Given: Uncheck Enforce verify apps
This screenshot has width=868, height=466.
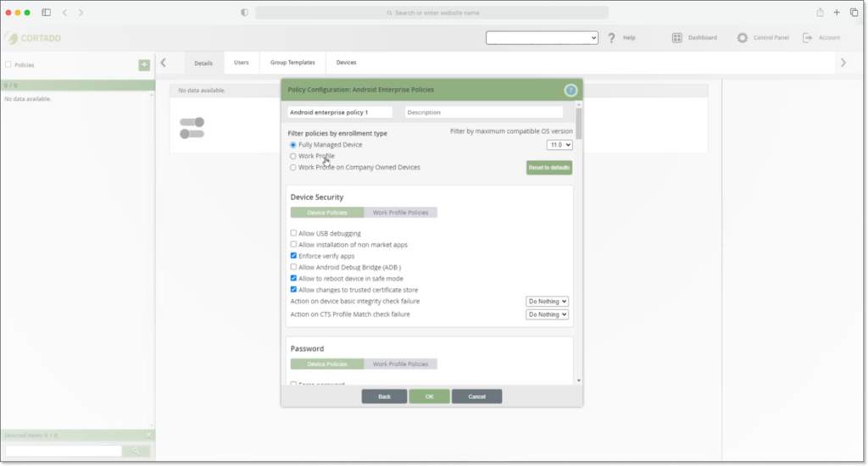Looking at the screenshot, I should tap(293, 256).
